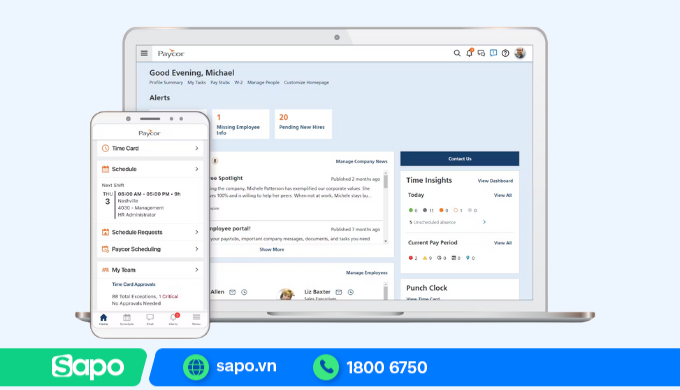
Task: Click the company news scrollbar thumb
Action: click(x=386, y=182)
